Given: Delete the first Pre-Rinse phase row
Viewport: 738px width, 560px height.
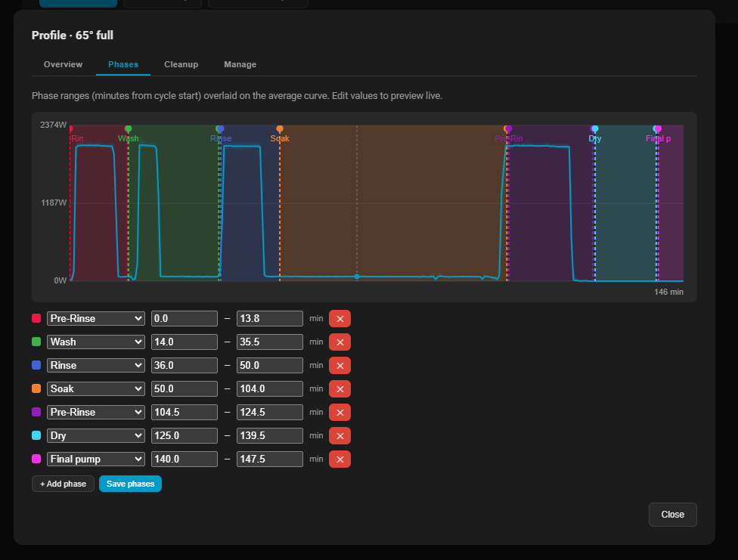Looking at the screenshot, I should pyautogui.click(x=340, y=319).
